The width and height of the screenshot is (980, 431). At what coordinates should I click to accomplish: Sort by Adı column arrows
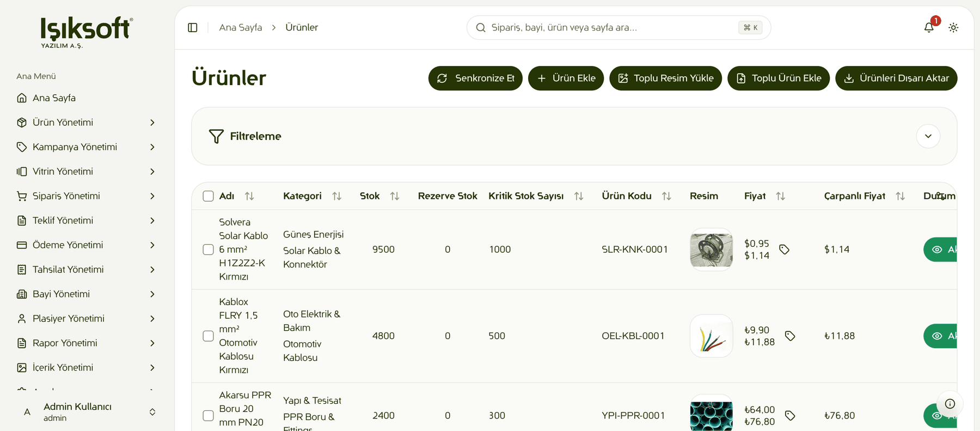coord(249,196)
